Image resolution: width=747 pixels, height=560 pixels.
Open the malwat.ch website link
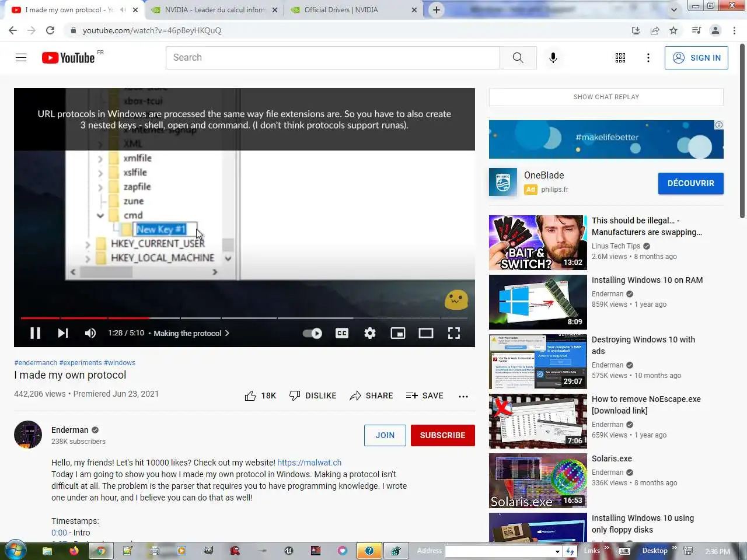click(x=309, y=463)
